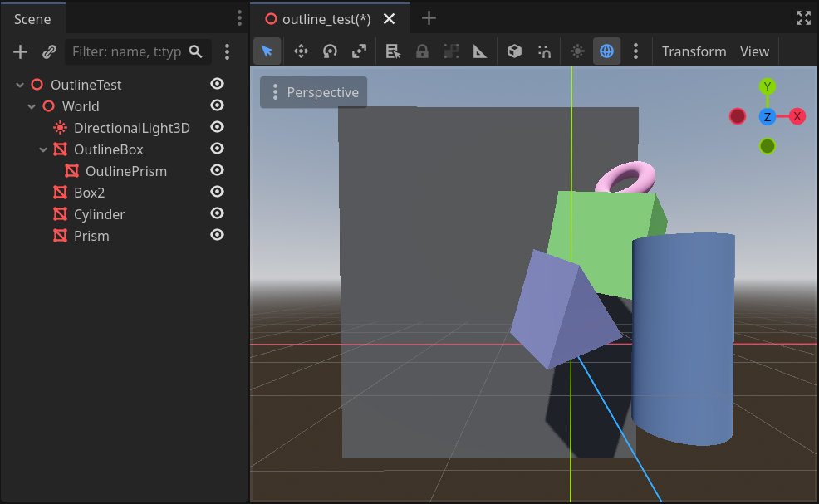Align view to blue Z axis gizmo
The width and height of the screenshot is (819, 504).
tap(767, 116)
